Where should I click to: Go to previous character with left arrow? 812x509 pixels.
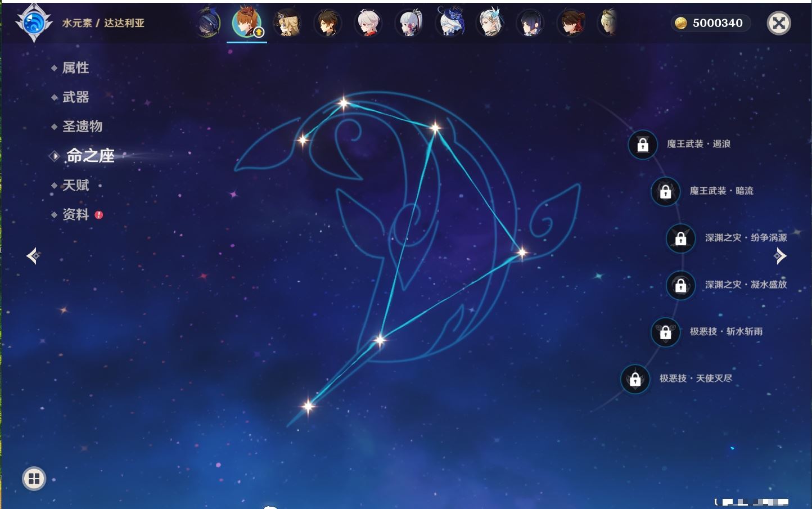tap(33, 256)
